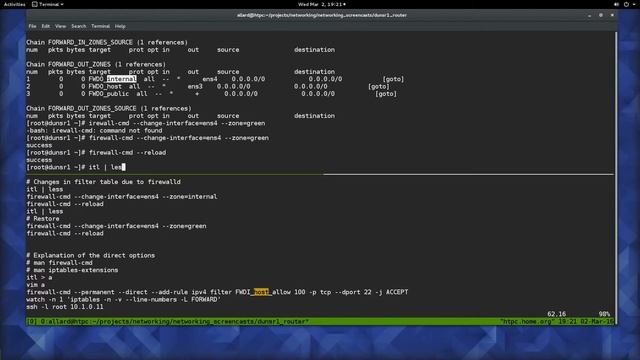640x360 pixels.
Task: Expand the Terminal app menu in top bar
Action: 48,4
